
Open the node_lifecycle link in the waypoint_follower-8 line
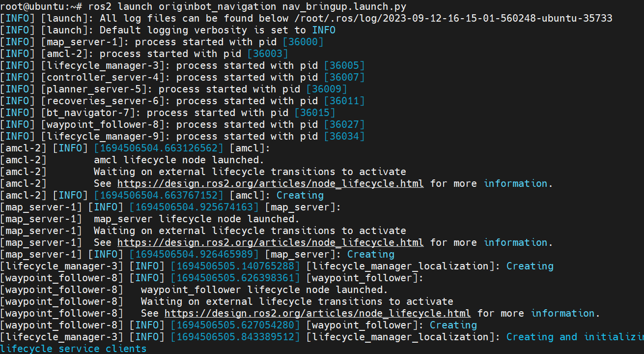tap(317, 313)
